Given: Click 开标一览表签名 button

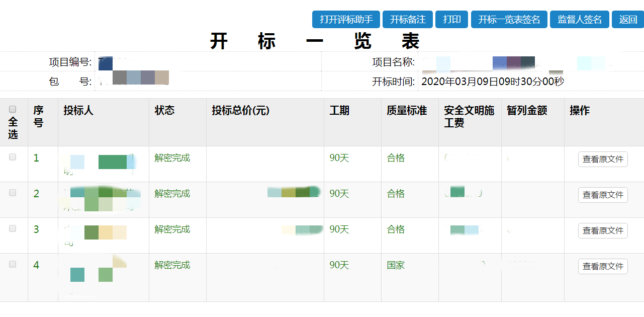Looking at the screenshot, I should [509, 20].
